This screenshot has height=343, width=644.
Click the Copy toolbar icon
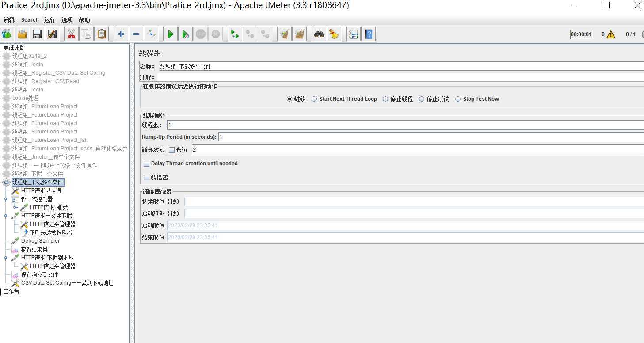[x=86, y=34]
